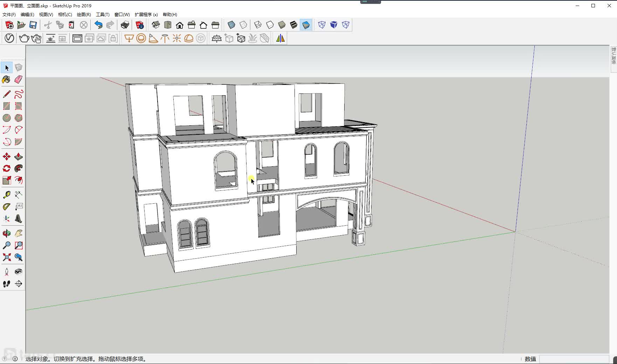Click the status bar info icon
The image size is (617, 364).
coord(15,359)
